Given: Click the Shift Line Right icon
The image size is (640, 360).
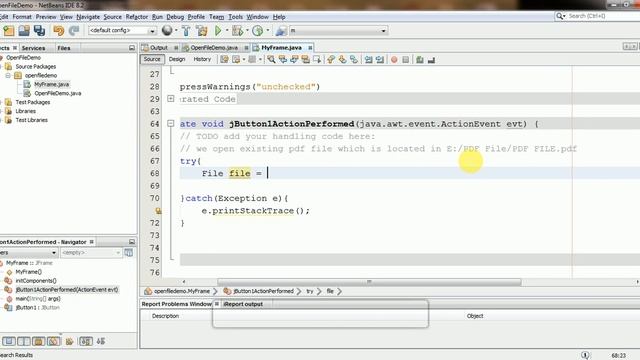Looking at the screenshot, I should click(x=380, y=60).
